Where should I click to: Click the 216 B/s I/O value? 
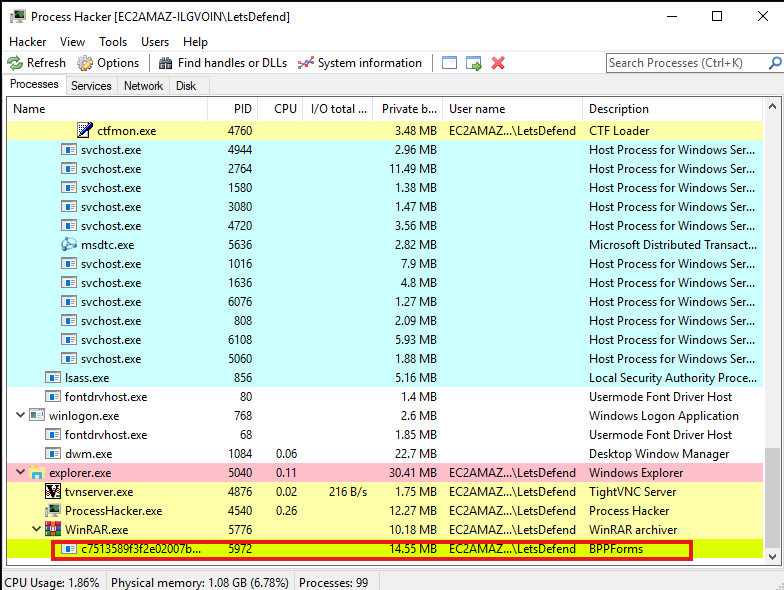pyautogui.click(x=348, y=492)
